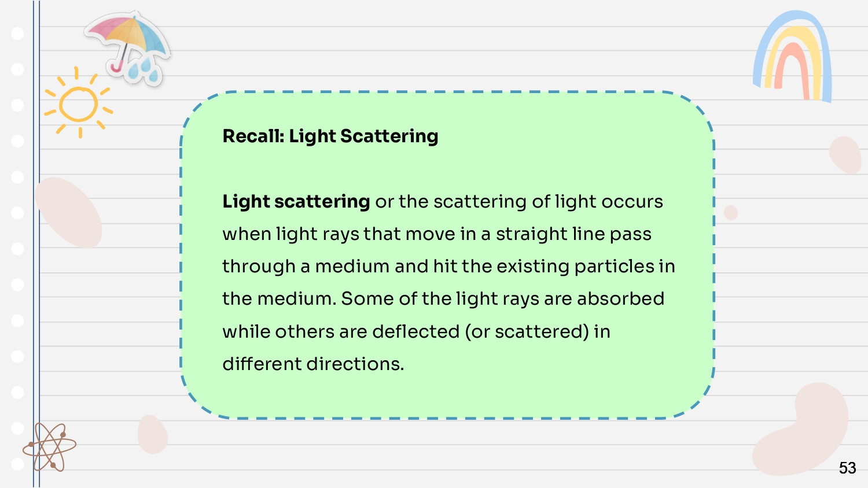The height and width of the screenshot is (488, 868).
Task: Click the pastel rainbow illustration
Action: point(793,56)
